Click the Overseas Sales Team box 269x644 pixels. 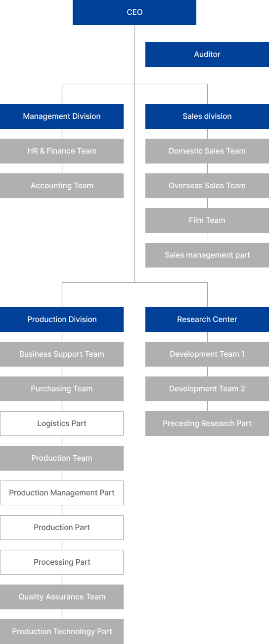tap(207, 186)
